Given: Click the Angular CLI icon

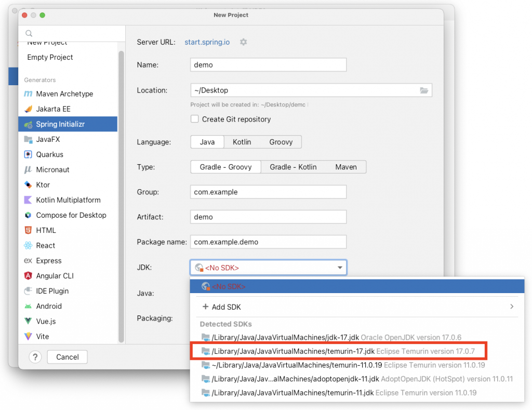Looking at the screenshot, I should [x=28, y=275].
